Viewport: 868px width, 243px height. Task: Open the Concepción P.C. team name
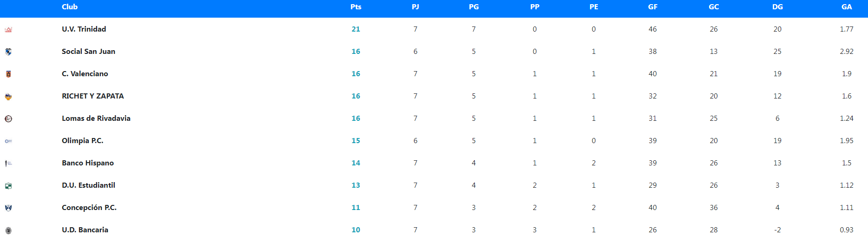[89, 208]
